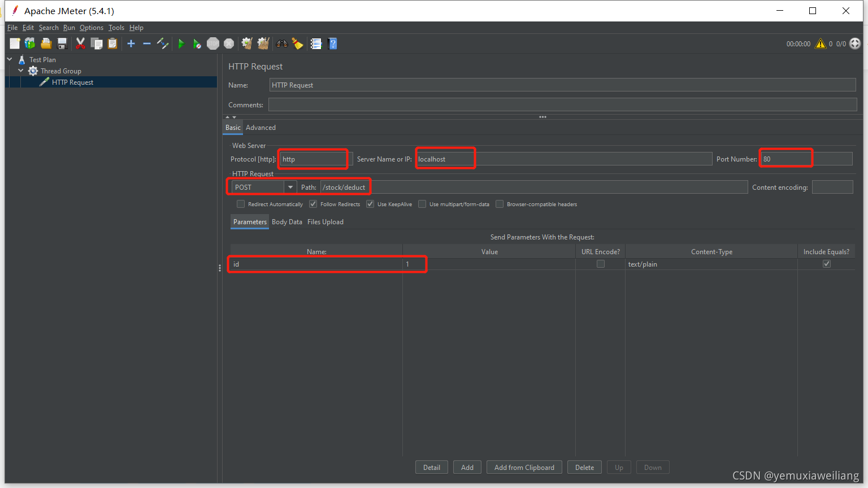Viewport: 868px width, 488px height.
Task: Check URL Encode for the id parameter
Action: (601, 264)
